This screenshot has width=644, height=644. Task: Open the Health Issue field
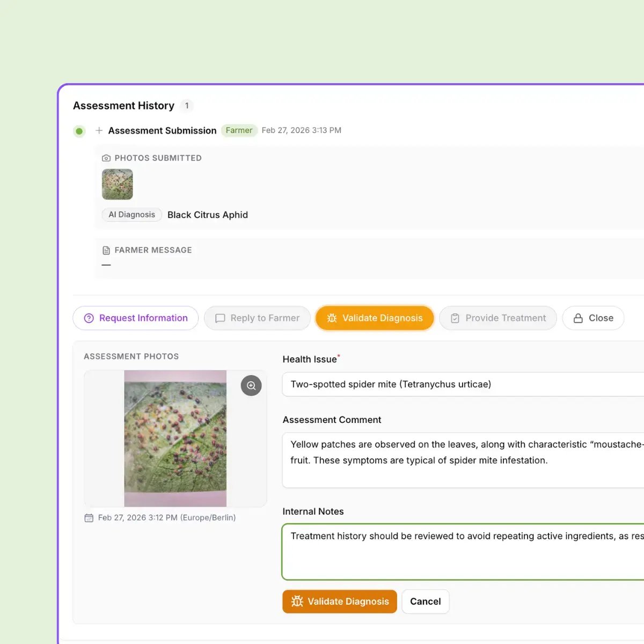(462, 384)
